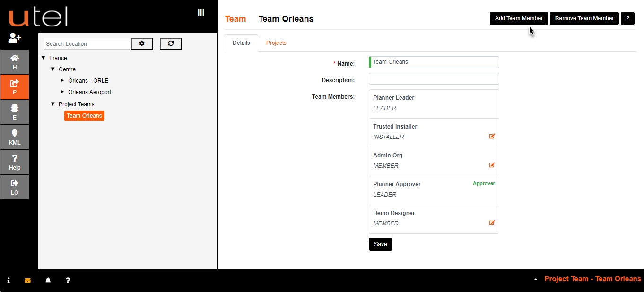Click the Team breadcrumb link
Image resolution: width=644 pixels, height=292 pixels.
coord(235,19)
